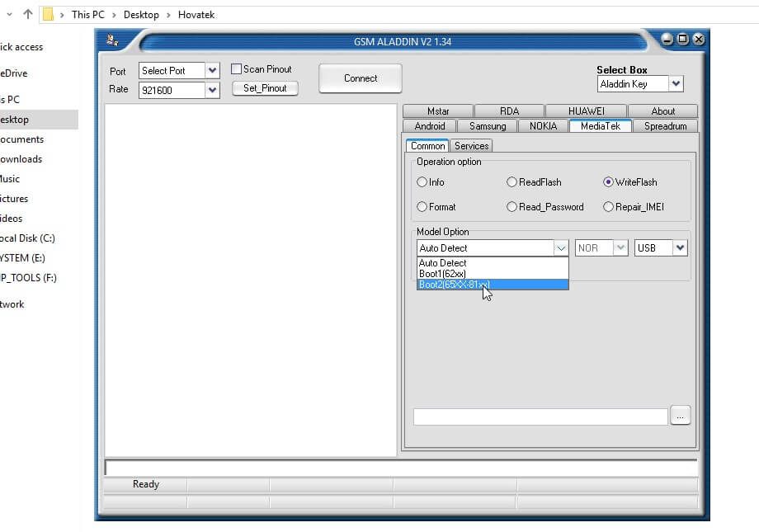Maximize the GSM Aladdin window
The width and height of the screenshot is (759, 532).
point(682,40)
